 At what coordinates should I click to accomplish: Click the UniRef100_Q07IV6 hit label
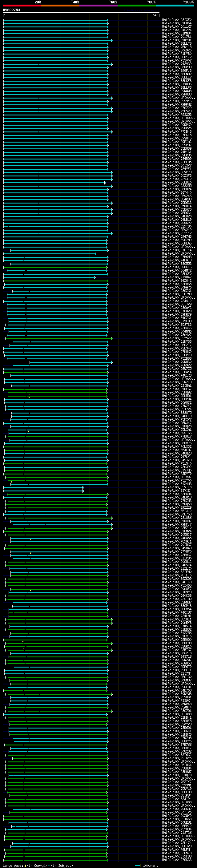[177, 812]
